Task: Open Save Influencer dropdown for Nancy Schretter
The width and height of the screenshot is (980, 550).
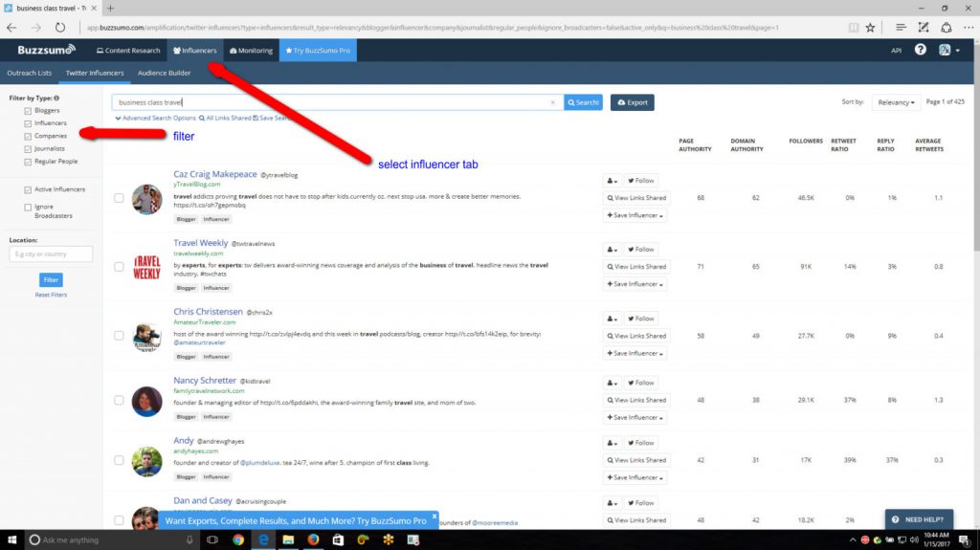Action: (x=635, y=417)
